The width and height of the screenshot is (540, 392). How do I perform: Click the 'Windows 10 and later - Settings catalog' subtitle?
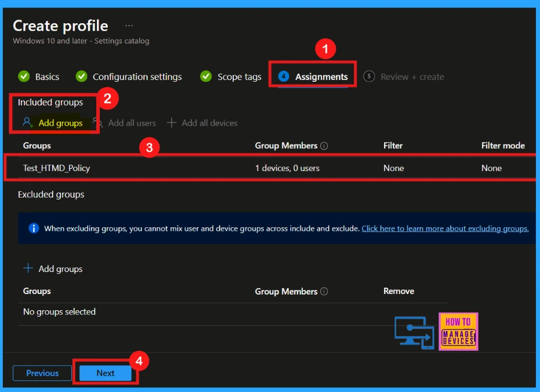pyautogui.click(x=81, y=41)
